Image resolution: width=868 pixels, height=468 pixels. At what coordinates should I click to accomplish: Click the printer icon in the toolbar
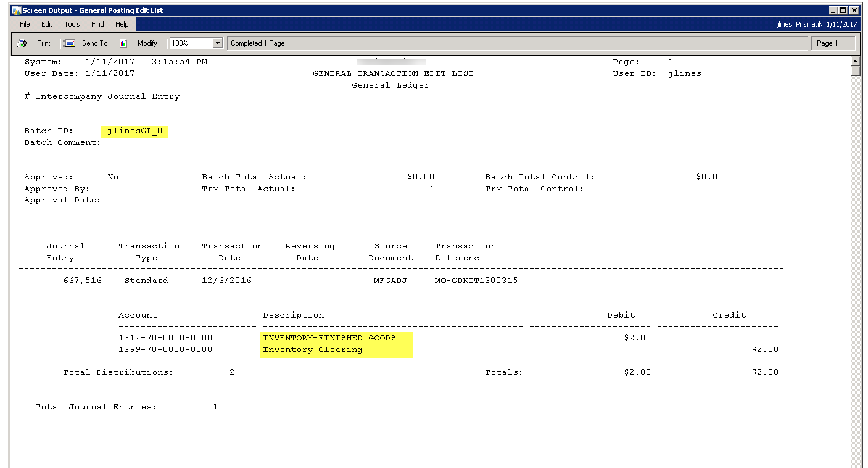(22, 43)
